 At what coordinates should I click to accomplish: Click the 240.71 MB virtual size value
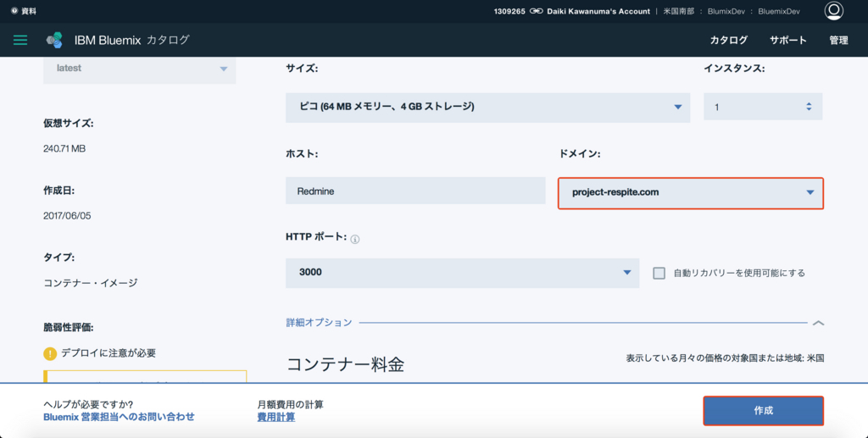tap(64, 149)
